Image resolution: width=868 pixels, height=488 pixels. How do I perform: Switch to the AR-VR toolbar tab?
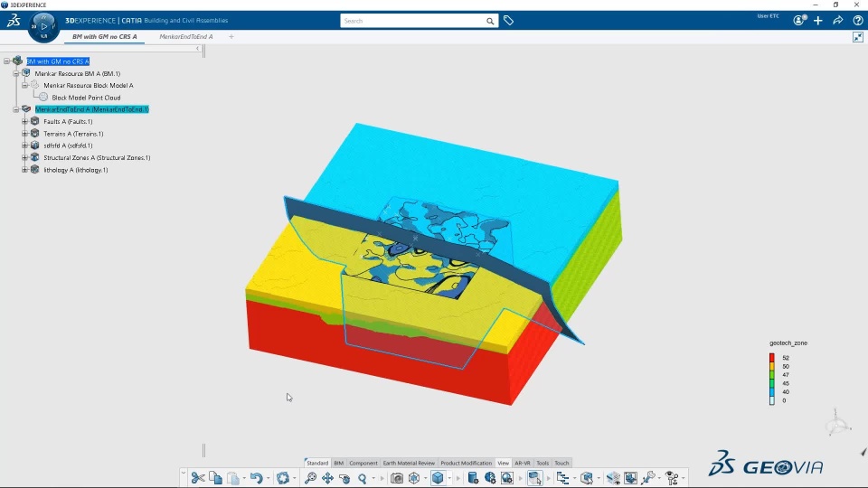tap(523, 463)
